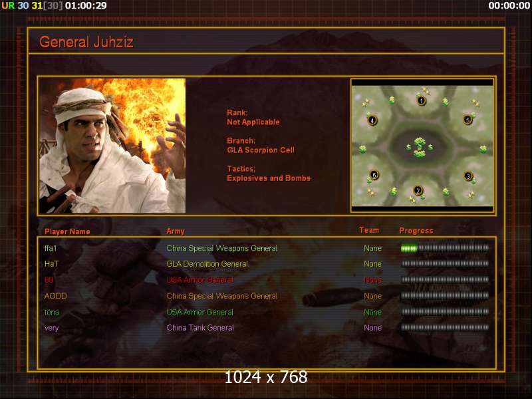Image resolution: width=532 pixels, height=399 pixels.
Task: Click the red team 'None' for player 99
Action: (372, 280)
